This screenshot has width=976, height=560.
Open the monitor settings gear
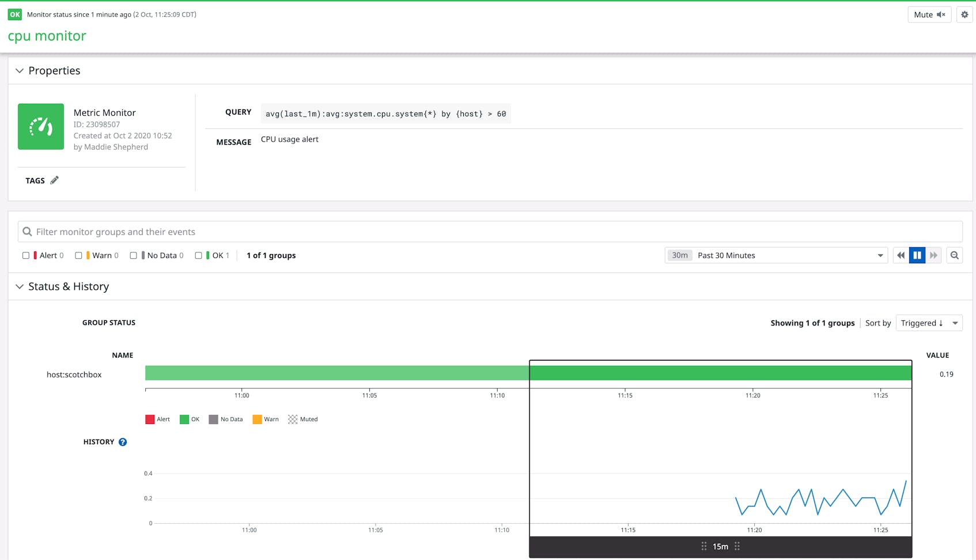coord(964,14)
